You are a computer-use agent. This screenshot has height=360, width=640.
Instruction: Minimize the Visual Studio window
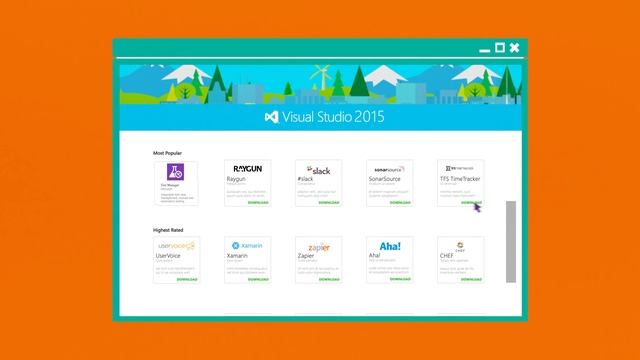(484, 50)
